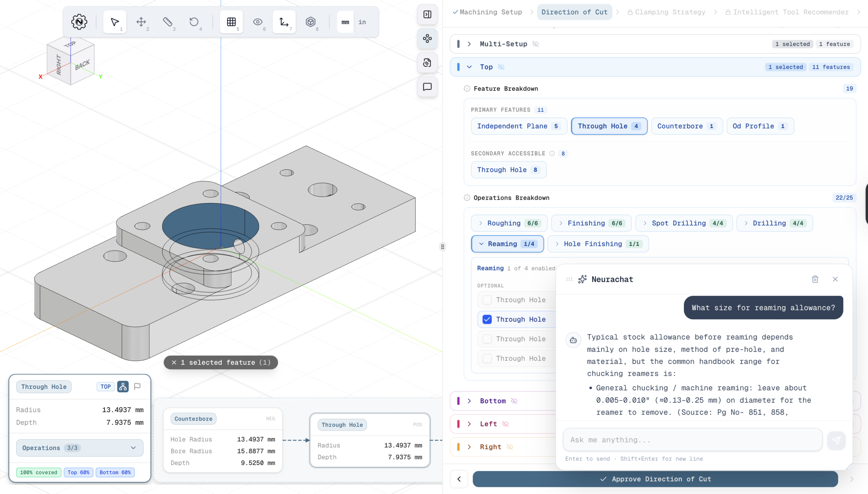Screen dimensions: 868x494
Task: Expand the Multi-Setup section
Action: [x=469, y=44]
